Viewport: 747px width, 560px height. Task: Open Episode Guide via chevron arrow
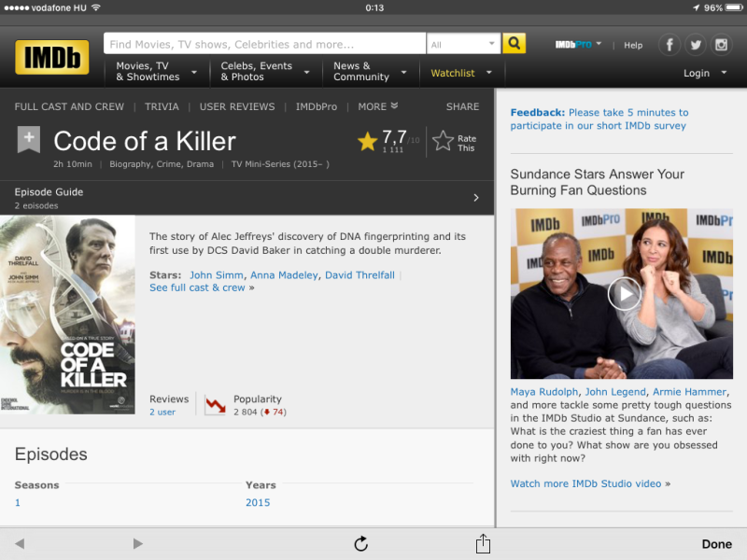point(476,198)
